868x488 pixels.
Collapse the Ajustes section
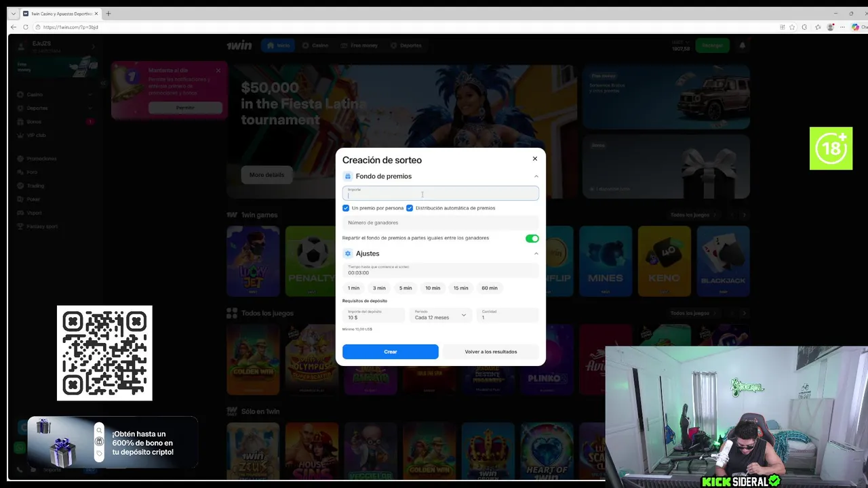[x=536, y=253]
